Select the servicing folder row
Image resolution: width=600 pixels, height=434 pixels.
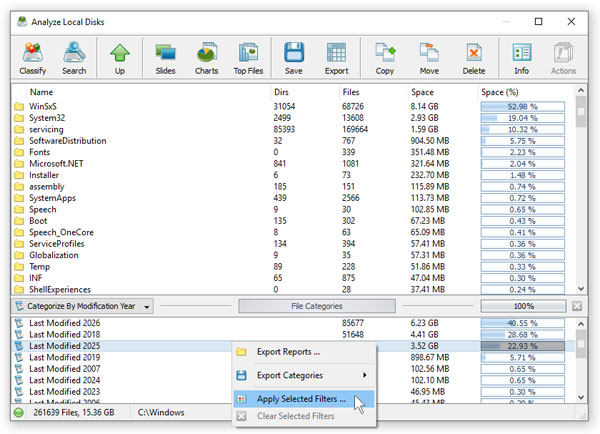(293, 129)
